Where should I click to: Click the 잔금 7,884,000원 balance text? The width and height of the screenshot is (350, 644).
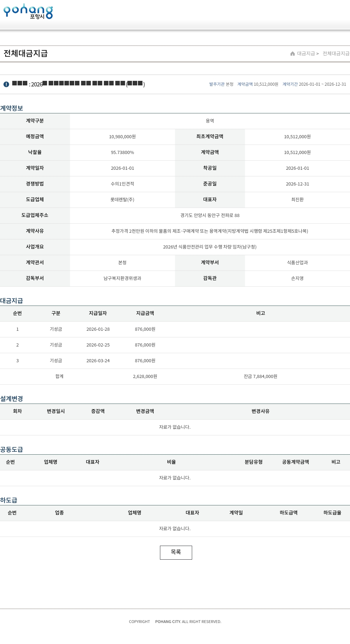260,377
